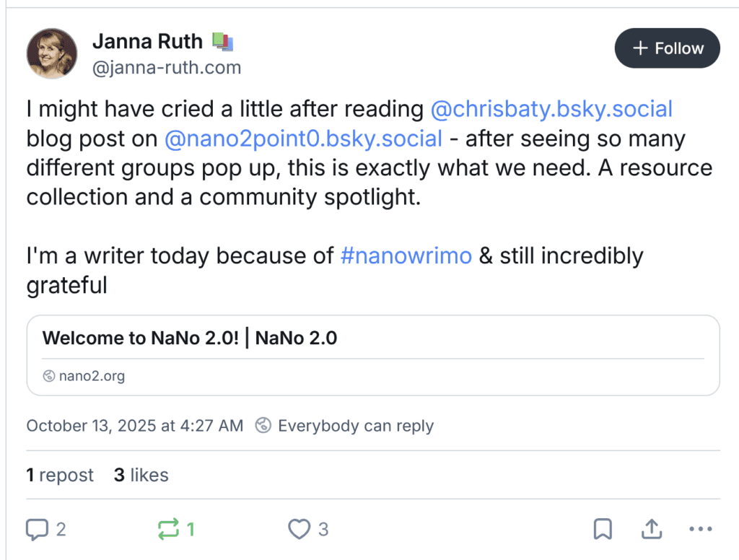The height and width of the screenshot is (560, 739).
Task: Open the #nanowrimo hashtag
Action: point(406,255)
